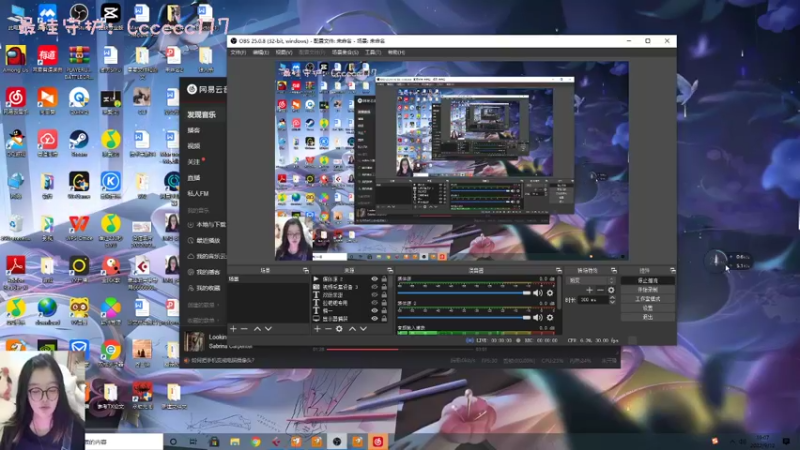This screenshot has width=800, height=450.
Task: Pop out the Scenes dock panel
Action: pos(306,270)
